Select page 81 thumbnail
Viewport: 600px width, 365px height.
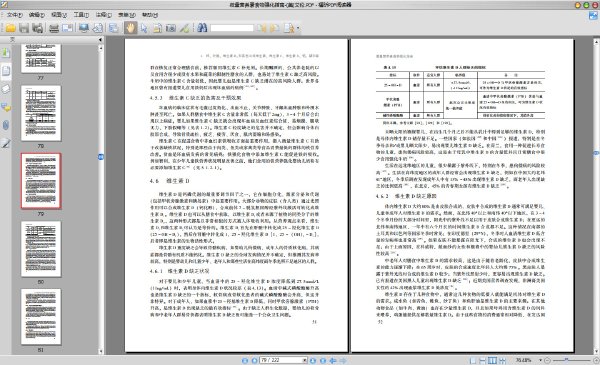coord(41,317)
